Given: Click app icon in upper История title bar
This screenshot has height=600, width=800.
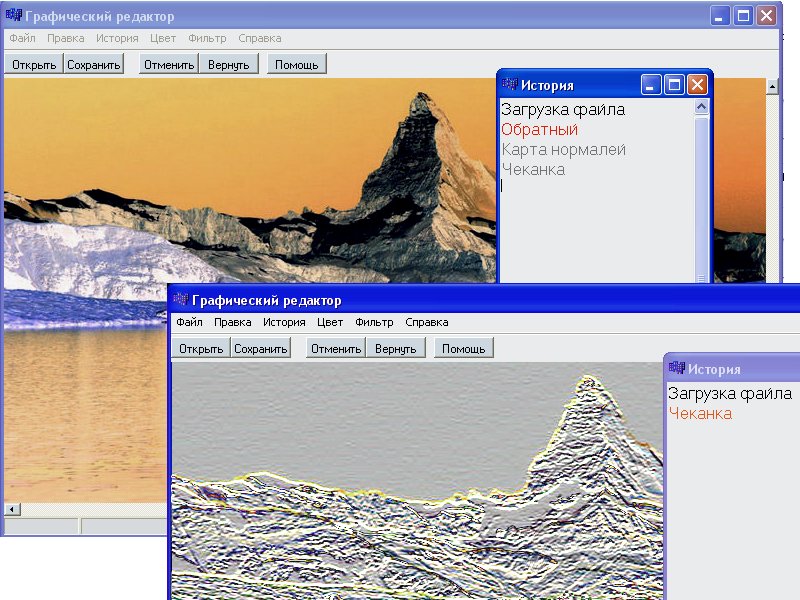Looking at the screenshot, I should [x=510, y=84].
